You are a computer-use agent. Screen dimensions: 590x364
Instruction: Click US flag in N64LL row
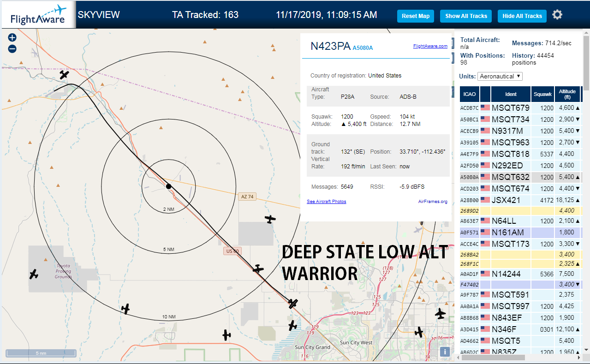click(485, 221)
